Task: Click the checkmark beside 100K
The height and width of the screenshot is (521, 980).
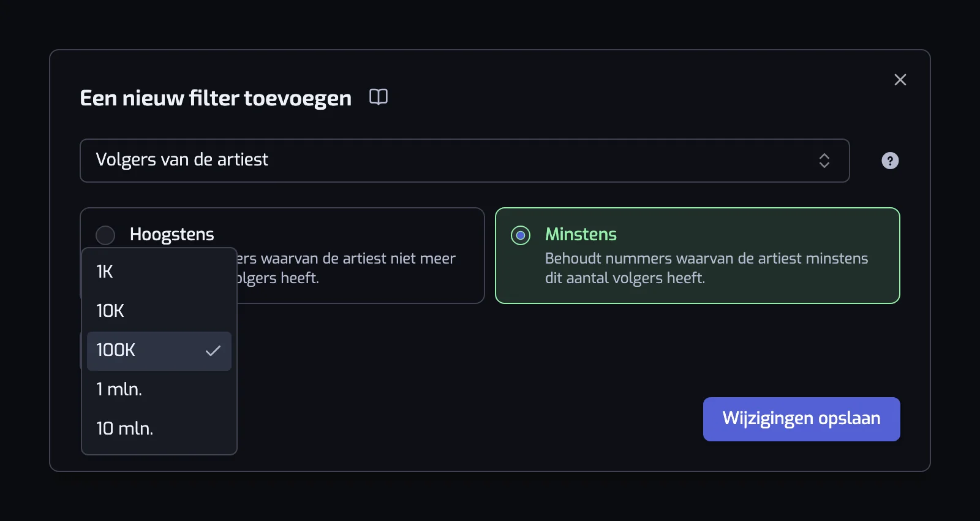Action: pos(213,351)
